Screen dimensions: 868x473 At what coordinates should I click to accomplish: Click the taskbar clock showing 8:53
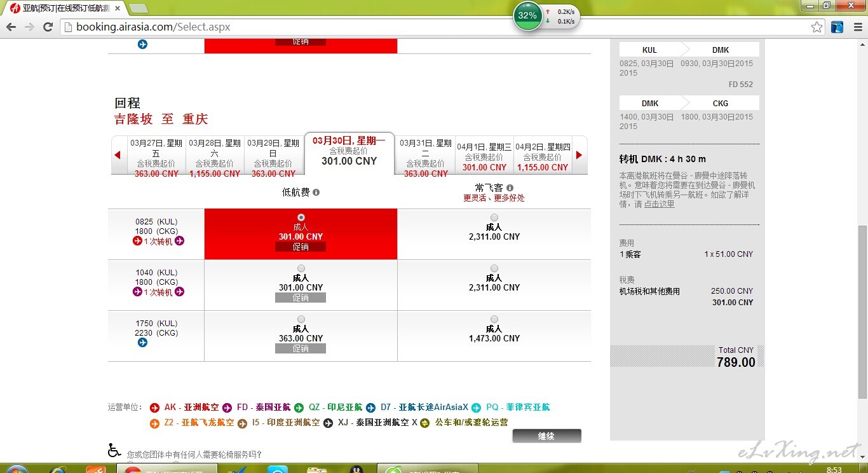[834, 470]
